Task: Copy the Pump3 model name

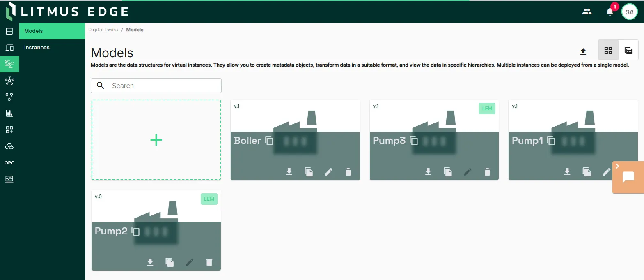Action: [414, 141]
